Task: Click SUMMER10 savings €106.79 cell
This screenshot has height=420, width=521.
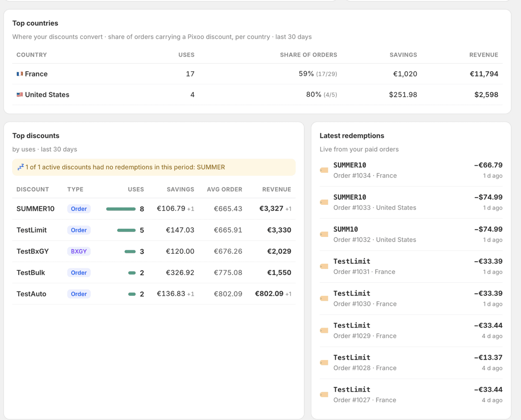Action: point(175,209)
